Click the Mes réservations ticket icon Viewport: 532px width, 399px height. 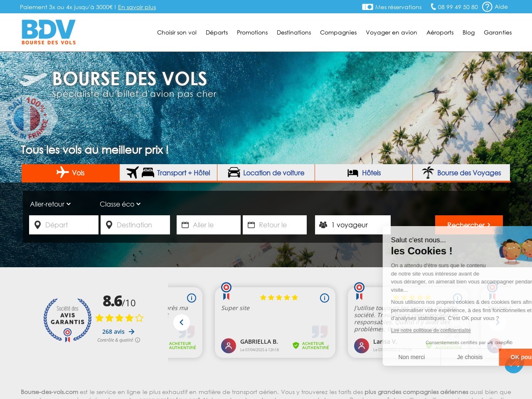(367, 7)
